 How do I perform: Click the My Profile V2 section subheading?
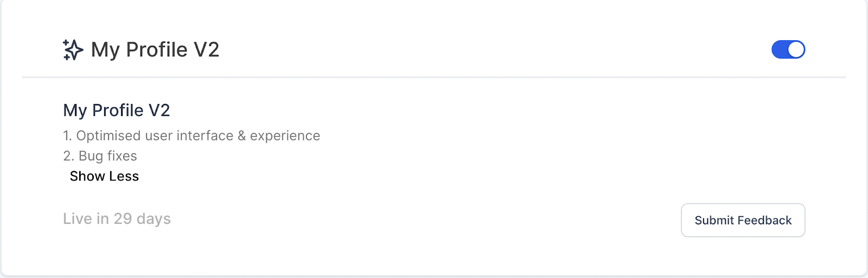(x=117, y=110)
